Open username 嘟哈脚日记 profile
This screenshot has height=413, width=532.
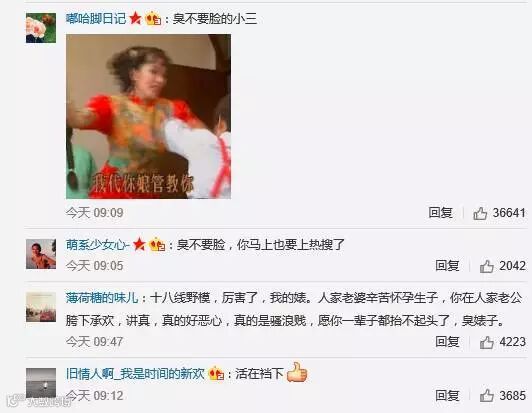tap(96, 19)
